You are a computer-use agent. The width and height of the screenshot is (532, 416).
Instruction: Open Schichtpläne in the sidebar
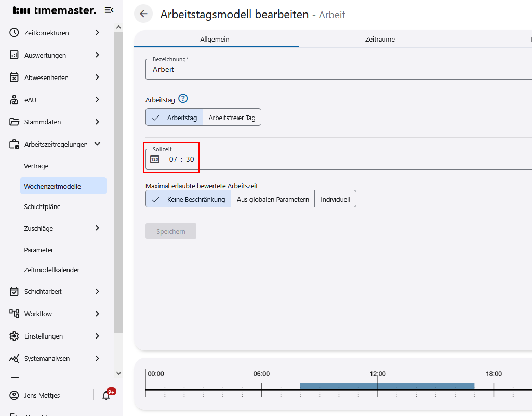pyautogui.click(x=43, y=206)
